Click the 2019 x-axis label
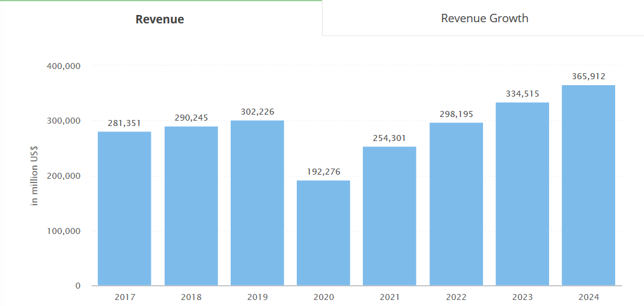Image resolution: width=644 pixels, height=306 pixels. (257, 297)
